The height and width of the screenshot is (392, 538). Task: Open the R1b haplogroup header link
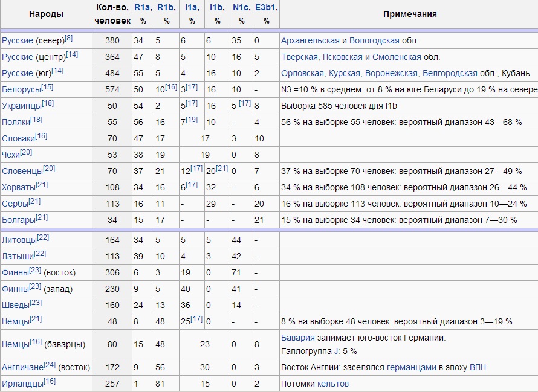166,7
